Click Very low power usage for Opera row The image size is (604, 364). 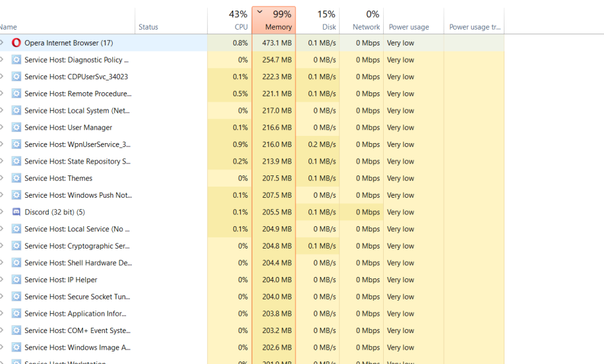click(401, 43)
